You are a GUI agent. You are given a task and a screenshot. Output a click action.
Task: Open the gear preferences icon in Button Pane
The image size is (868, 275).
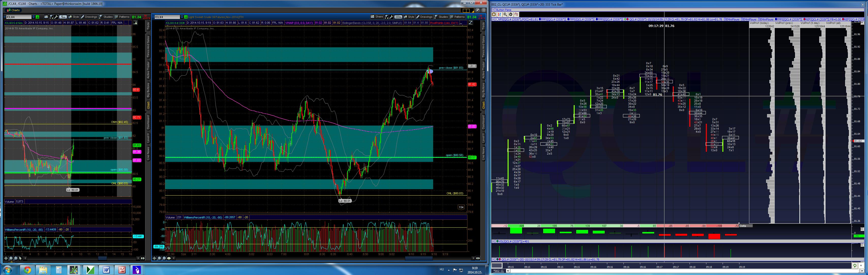coord(511,14)
